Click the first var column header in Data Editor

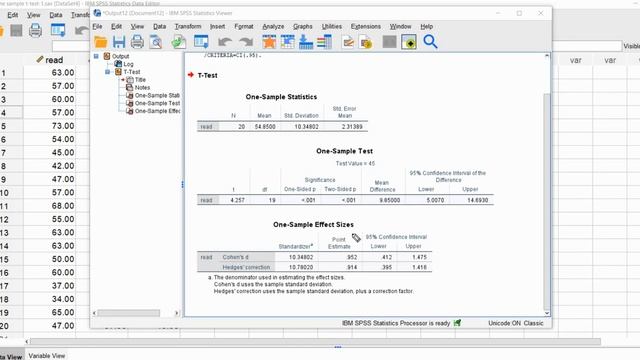(x=576, y=60)
